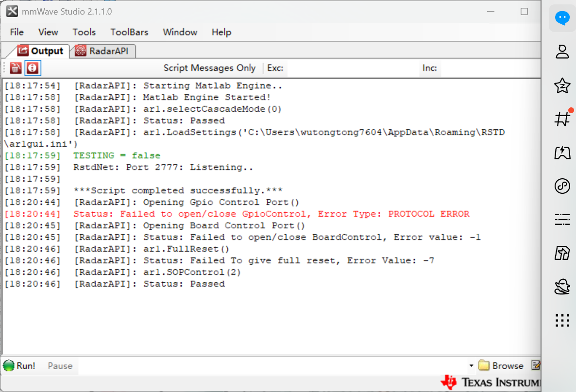576x392 pixels.
Task: Open the View menu
Action: 48,33
